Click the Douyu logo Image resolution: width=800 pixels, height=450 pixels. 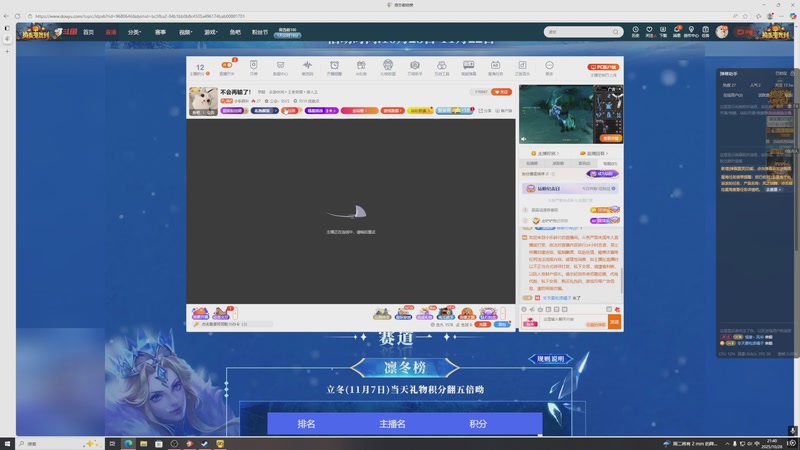[x=66, y=32]
